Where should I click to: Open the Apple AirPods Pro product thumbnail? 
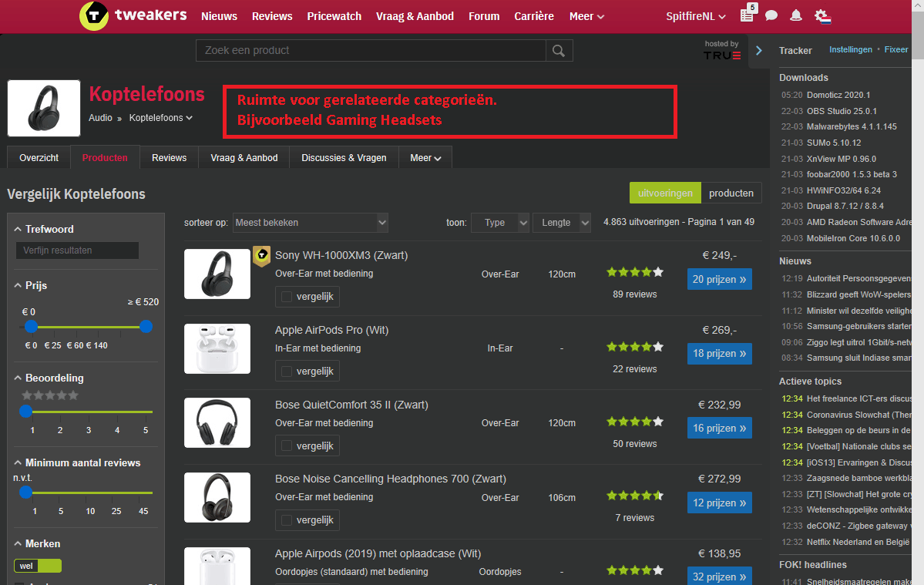tap(217, 348)
